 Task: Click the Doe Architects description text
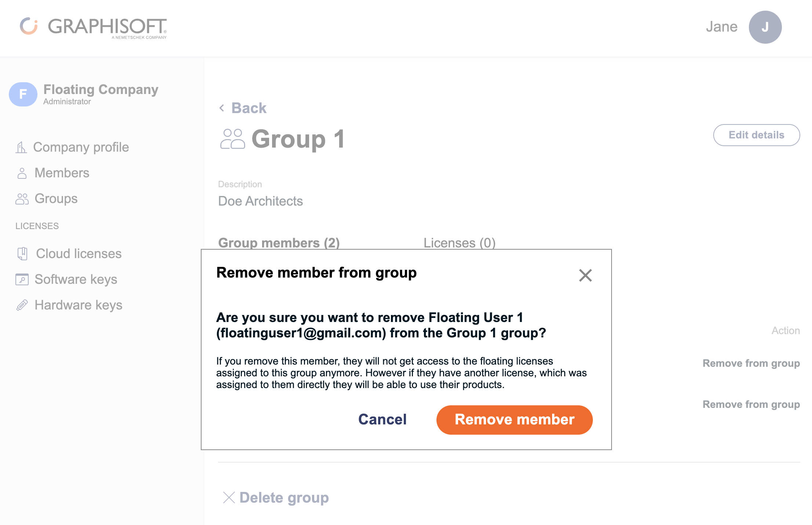[260, 201]
